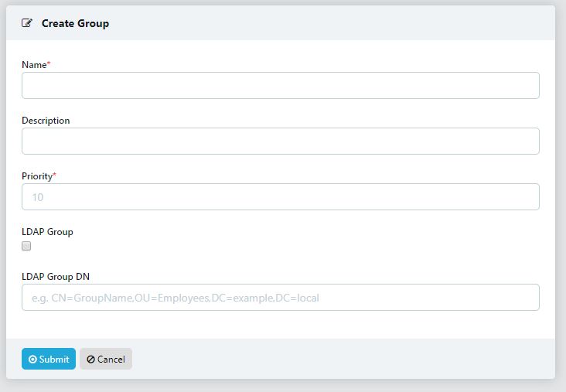
Task: Enable the LDAP Group checkbox
Action: pyautogui.click(x=26, y=246)
